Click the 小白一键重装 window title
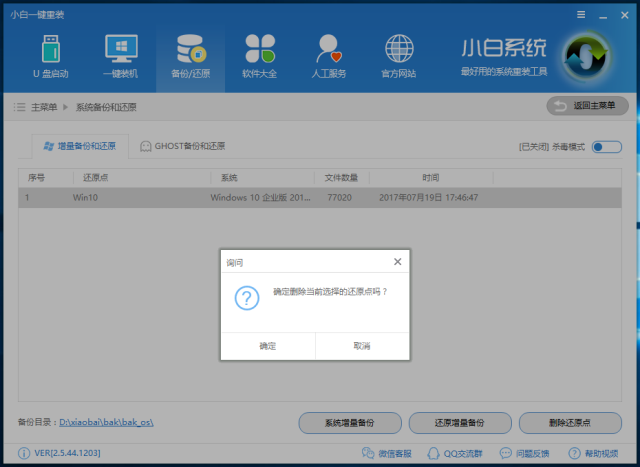Image resolution: width=640 pixels, height=467 pixels. point(37,15)
